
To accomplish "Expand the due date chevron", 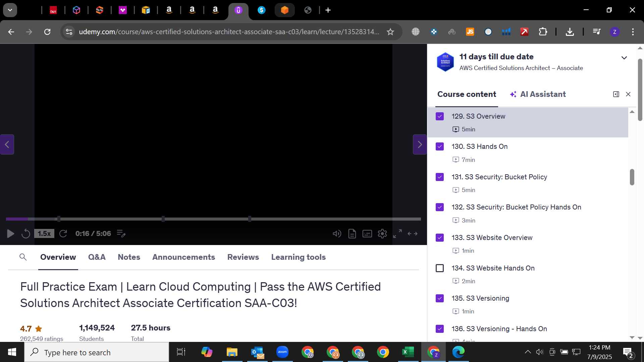I will pyautogui.click(x=624, y=58).
